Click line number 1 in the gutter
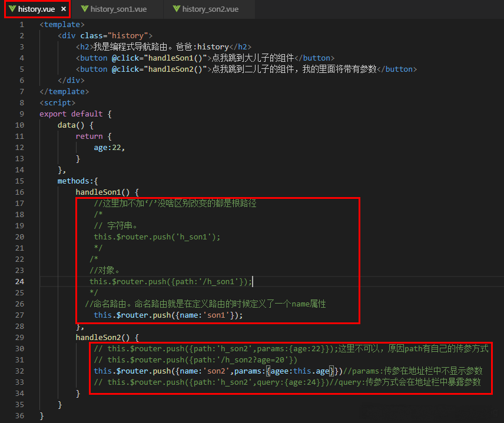The height and width of the screenshot is (423, 504). [22, 24]
